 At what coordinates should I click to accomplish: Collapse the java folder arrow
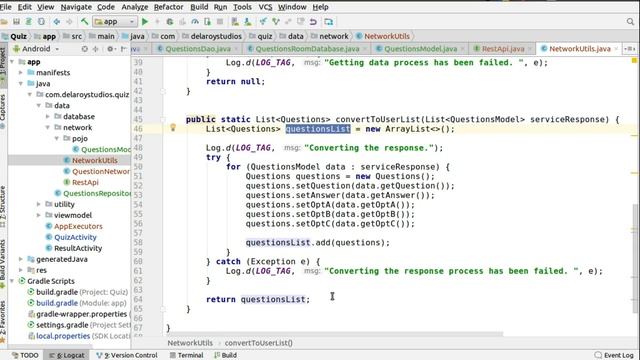(x=21, y=84)
